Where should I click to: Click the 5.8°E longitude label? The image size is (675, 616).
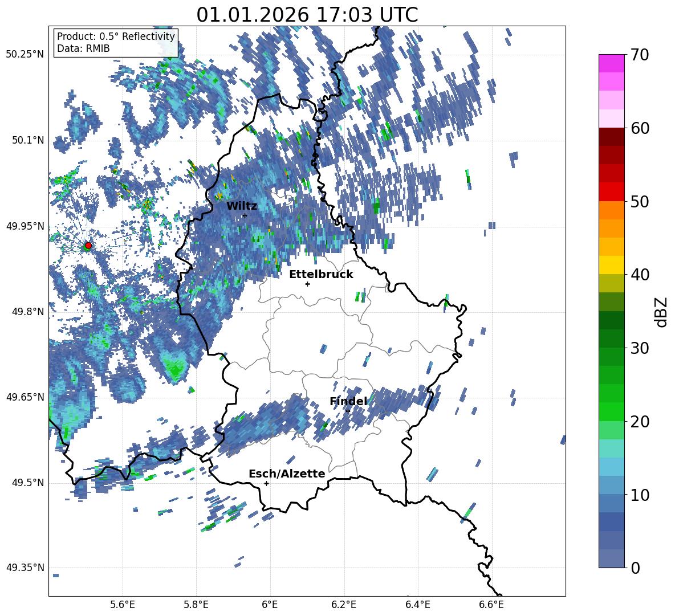pos(196,605)
